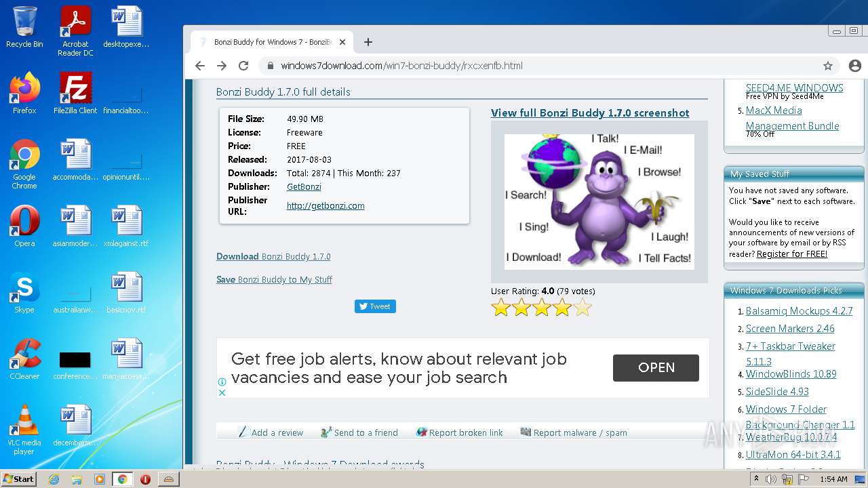Viewport: 868px width, 488px height.
Task: Open the Start menu
Action: pyautogui.click(x=19, y=479)
